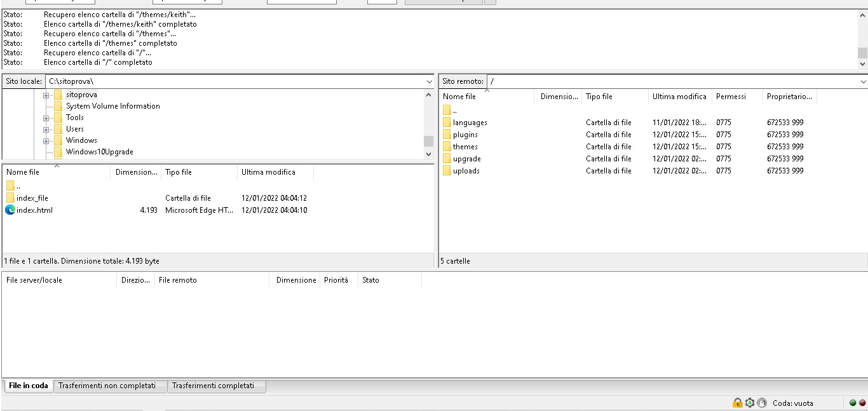Sort remote list by Permessi column
Image resolution: width=868 pixels, height=411 pixels.
tap(737, 97)
